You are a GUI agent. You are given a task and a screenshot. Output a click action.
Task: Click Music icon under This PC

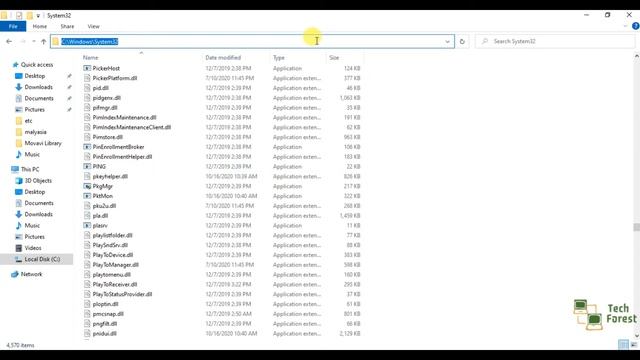click(x=19, y=225)
